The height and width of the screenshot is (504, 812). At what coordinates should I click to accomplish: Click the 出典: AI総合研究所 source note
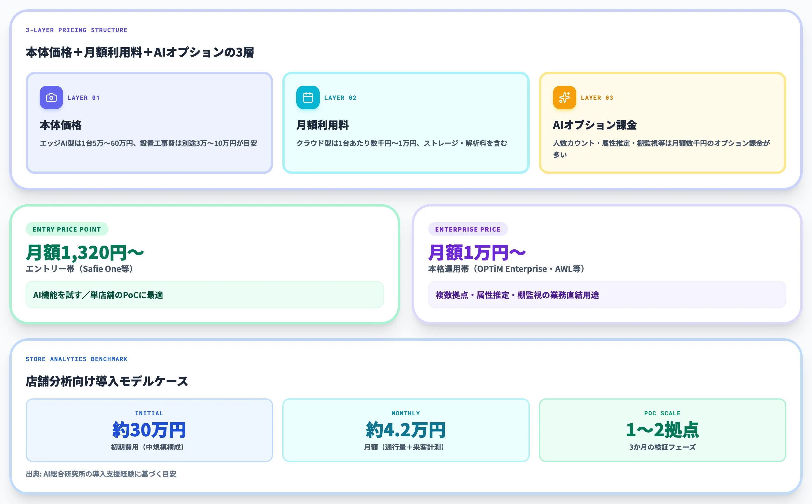pyautogui.click(x=101, y=474)
